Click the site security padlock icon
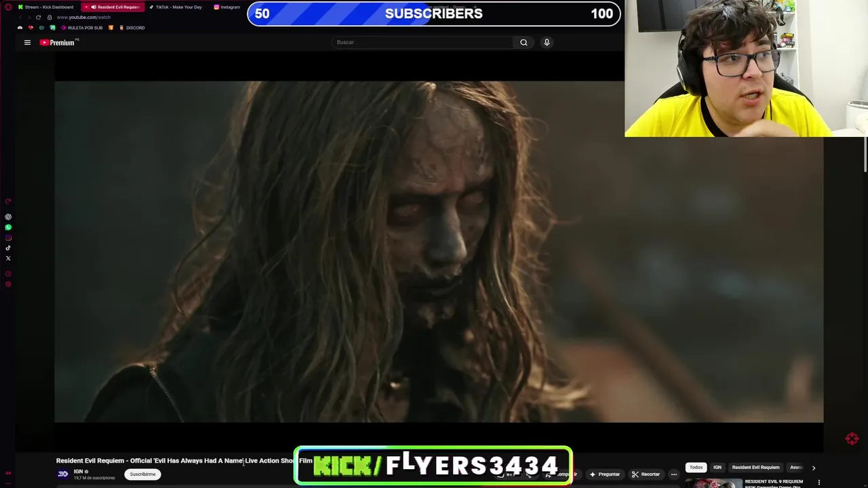This screenshot has width=868, height=488. pos(50,17)
